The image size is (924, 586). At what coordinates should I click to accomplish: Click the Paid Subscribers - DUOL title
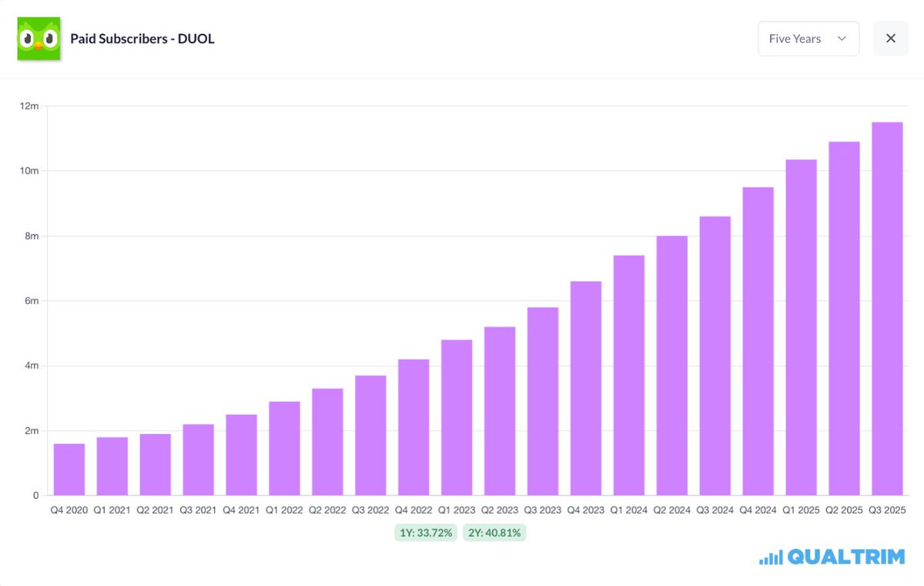click(142, 39)
